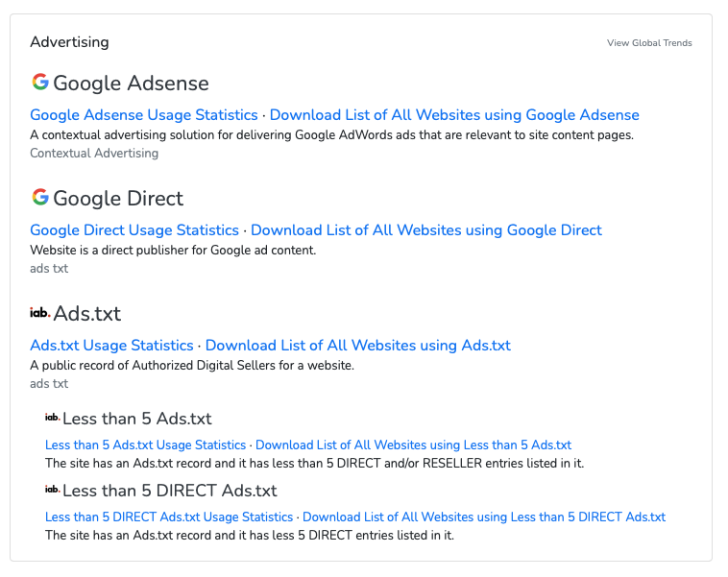Click the Google logo beside Google Direct

(x=40, y=197)
